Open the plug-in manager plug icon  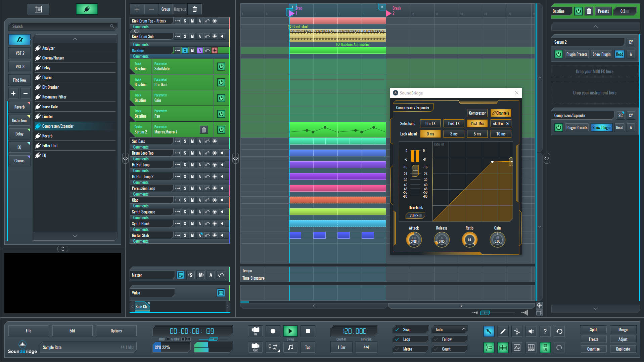(87, 9)
